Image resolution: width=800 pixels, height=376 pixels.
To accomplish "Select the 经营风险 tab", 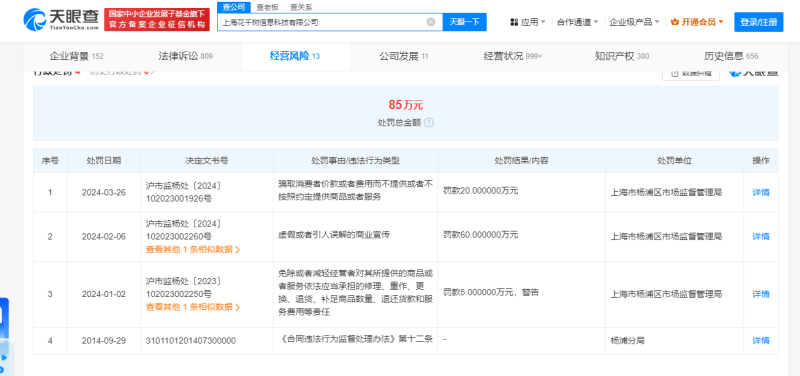I will point(295,56).
